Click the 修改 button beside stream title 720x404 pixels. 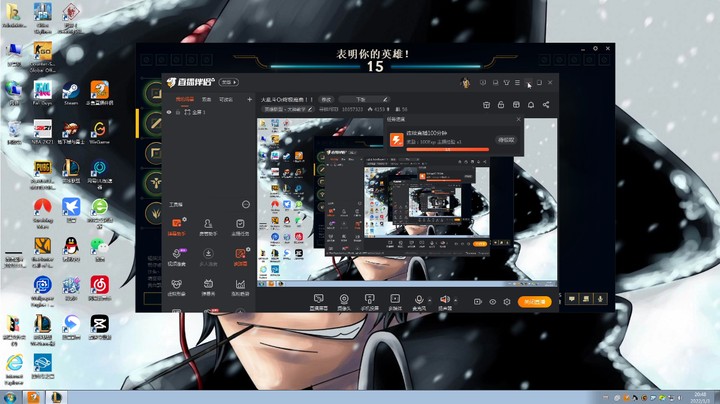326,99
